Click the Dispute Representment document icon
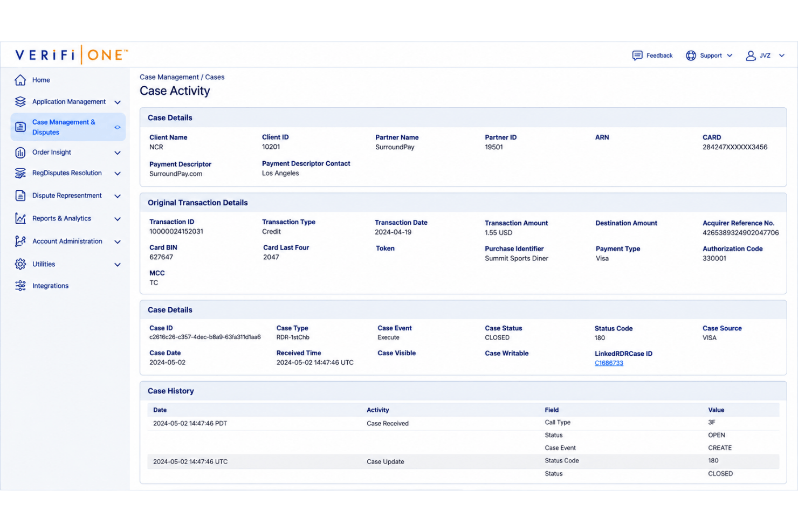 [20, 196]
